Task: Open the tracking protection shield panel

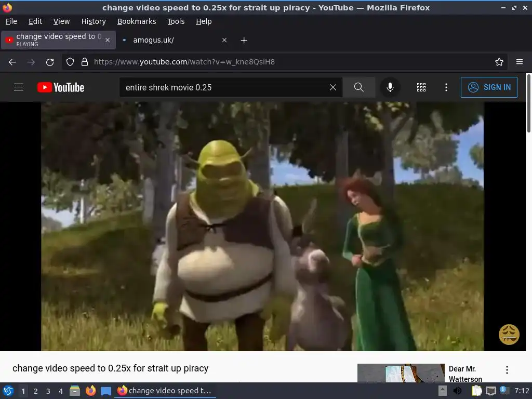Action: [x=70, y=62]
